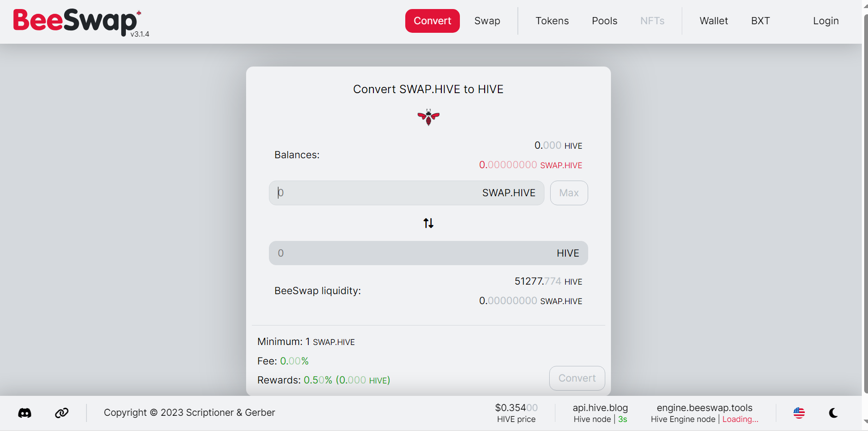This screenshot has width=868, height=431.
Task: Click the red bee logo icon
Action: (x=429, y=117)
